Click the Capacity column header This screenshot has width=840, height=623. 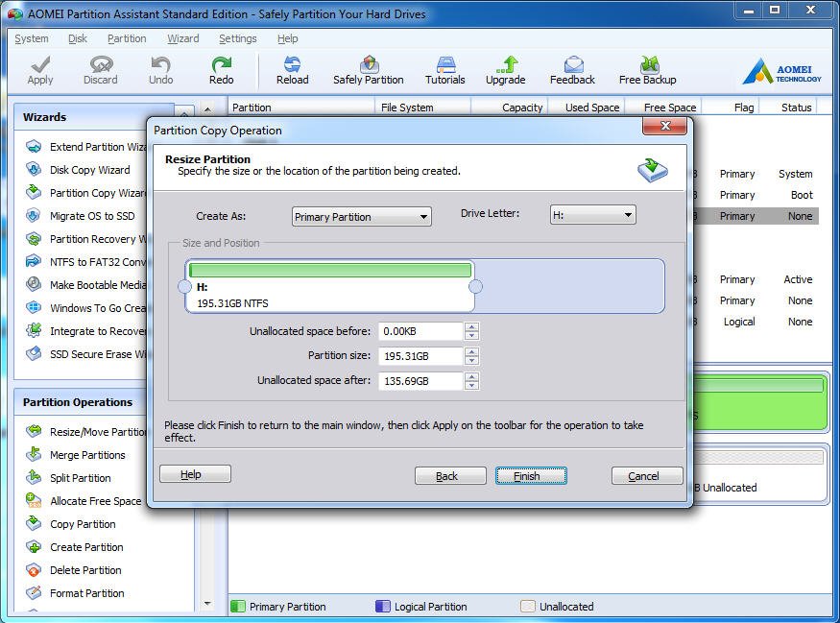coord(510,108)
